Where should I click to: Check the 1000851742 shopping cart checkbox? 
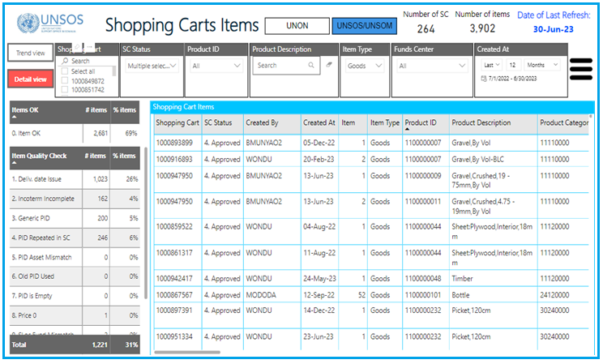65,90
